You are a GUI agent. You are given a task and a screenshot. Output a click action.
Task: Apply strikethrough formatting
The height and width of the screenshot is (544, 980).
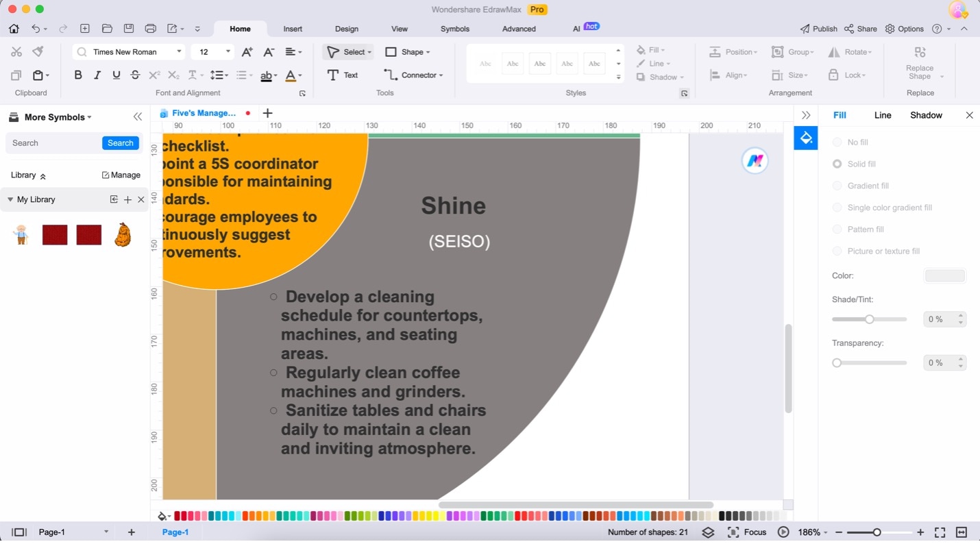(135, 75)
